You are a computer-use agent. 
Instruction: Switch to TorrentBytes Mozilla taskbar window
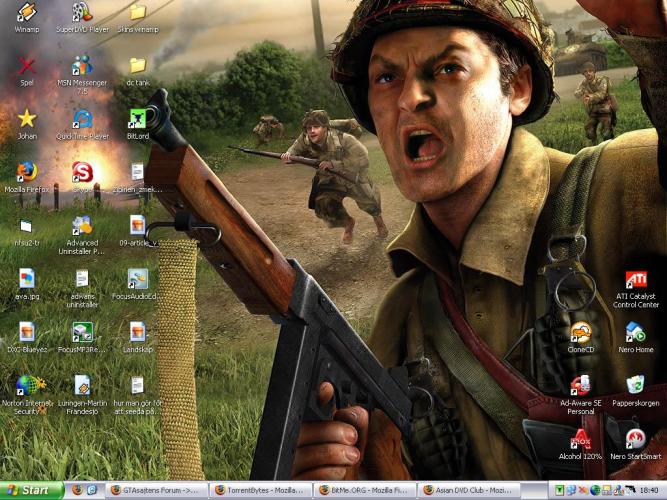coord(260,490)
